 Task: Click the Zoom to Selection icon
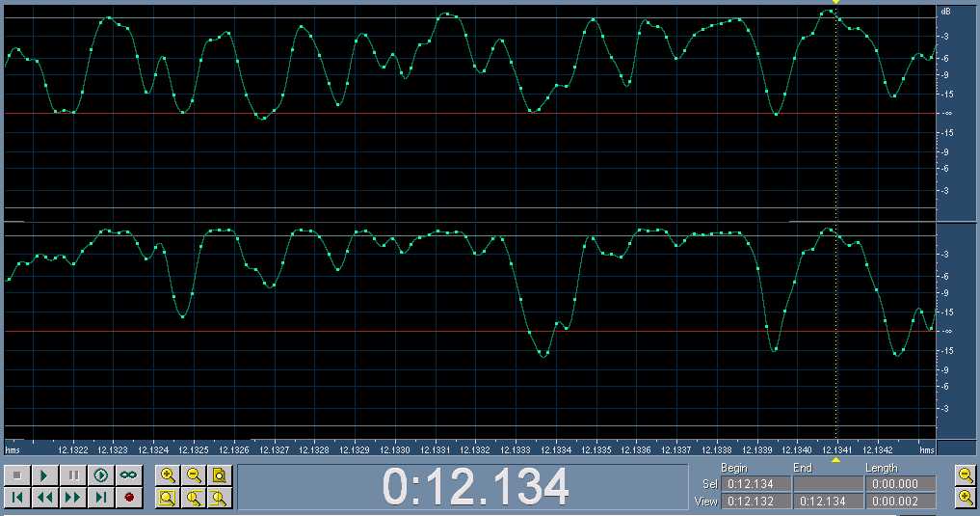(168, 498)
